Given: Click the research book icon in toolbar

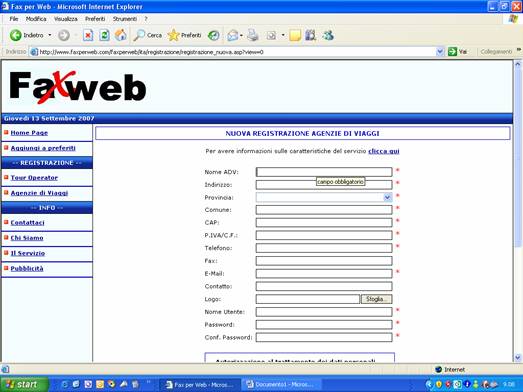Looking at the screenshot, I should [x=311, y=35].
